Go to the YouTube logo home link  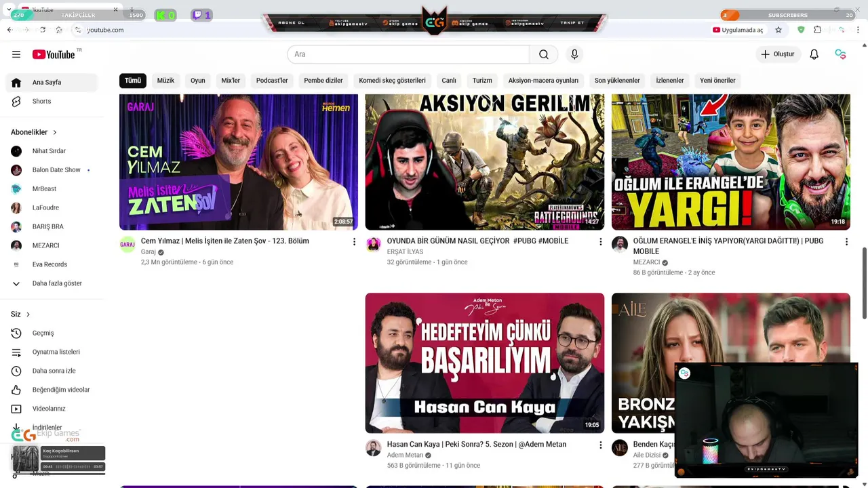pyautogui.click(x=53, y=54)
